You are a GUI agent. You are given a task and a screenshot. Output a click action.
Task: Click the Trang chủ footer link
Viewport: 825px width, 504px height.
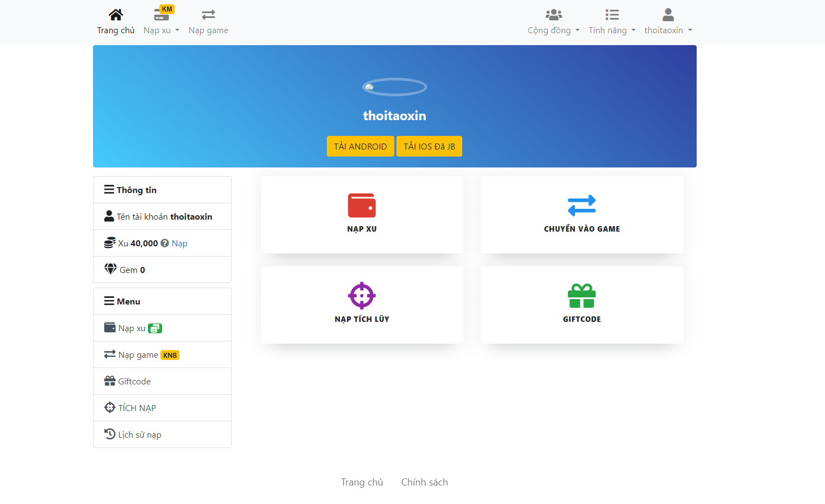click(362, 482)
